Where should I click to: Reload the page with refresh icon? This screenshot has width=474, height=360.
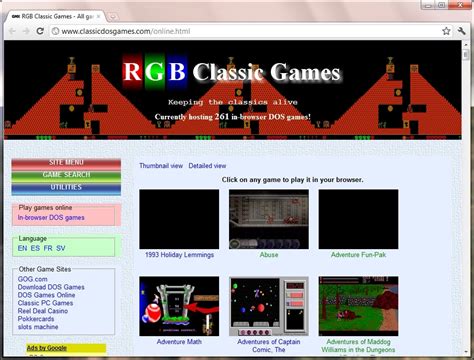pyautogui.click(x=40, y=31)
